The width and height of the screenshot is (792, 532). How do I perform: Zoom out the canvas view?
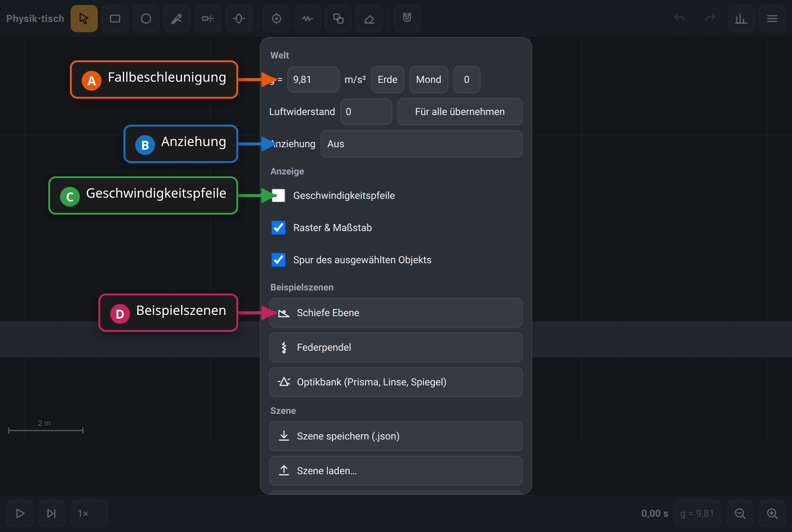(740, 513)
